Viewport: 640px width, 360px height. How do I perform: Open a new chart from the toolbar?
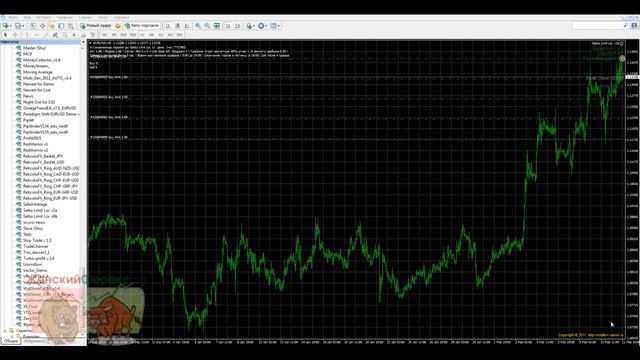[6, 26]
